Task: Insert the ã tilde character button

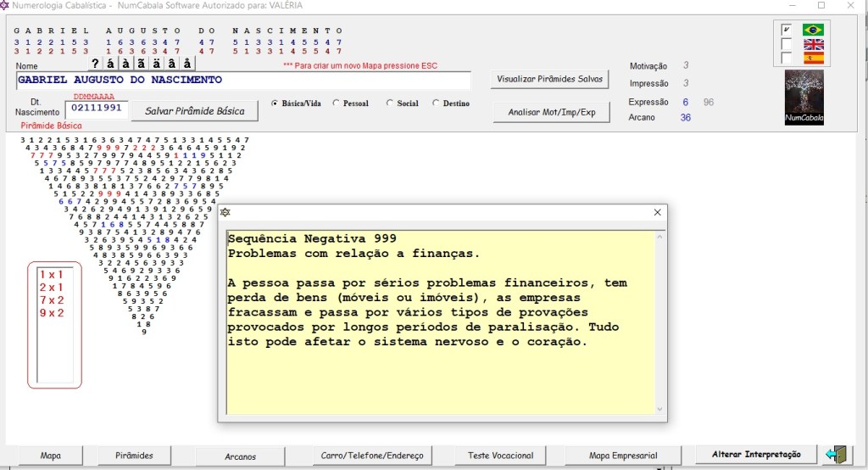Action: [x=142, y=64]
